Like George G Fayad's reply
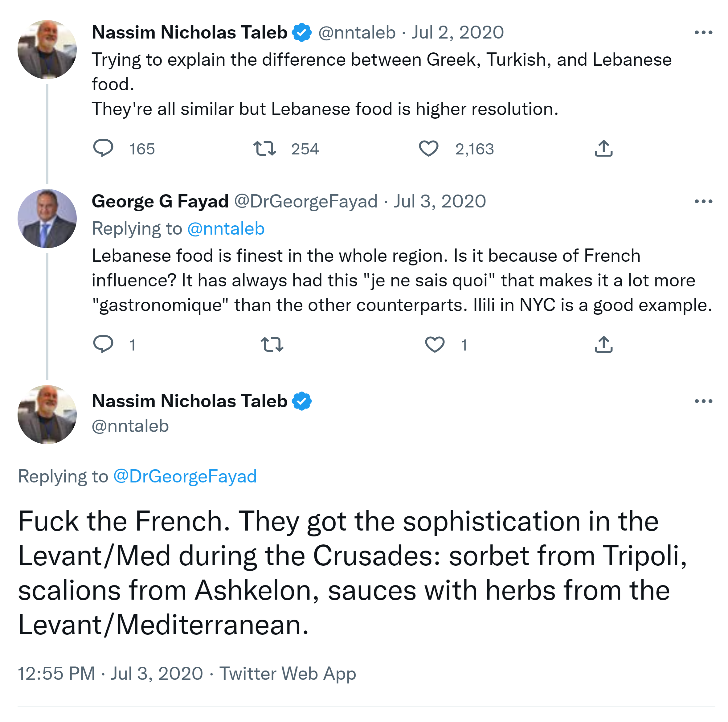 435,344
